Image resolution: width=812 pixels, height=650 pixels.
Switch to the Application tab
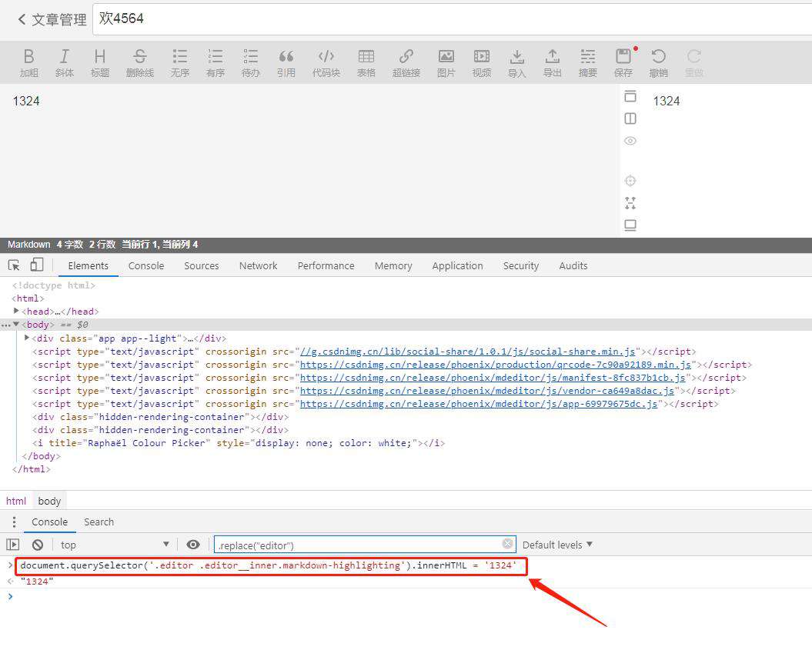[457, 265]
